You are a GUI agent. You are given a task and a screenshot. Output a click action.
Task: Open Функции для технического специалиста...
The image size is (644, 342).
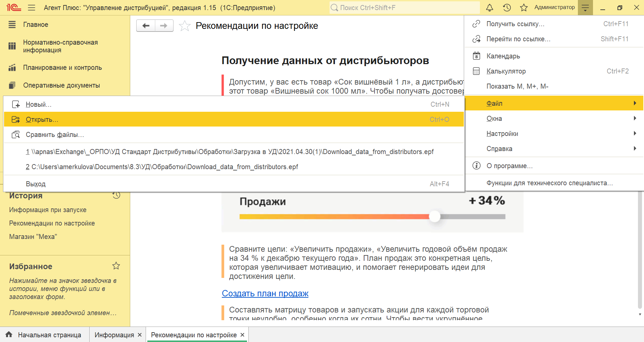pyautogui.click(x=554, y=183)
